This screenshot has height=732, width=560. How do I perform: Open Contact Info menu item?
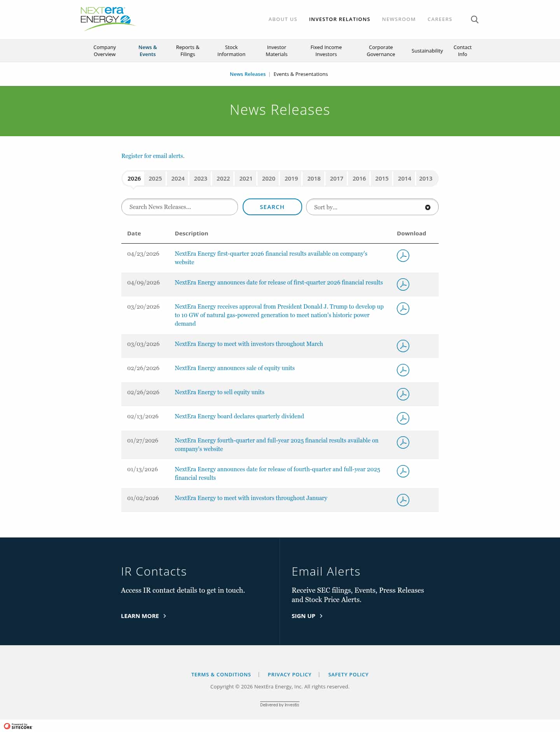click(x=462, y=51)
